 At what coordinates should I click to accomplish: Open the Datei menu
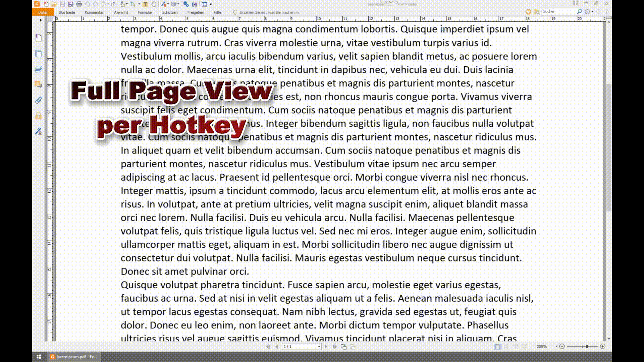[43, 12]
